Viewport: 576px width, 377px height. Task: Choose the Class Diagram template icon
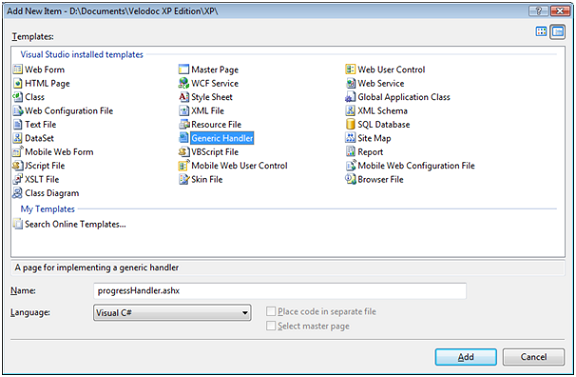(18, 193)
